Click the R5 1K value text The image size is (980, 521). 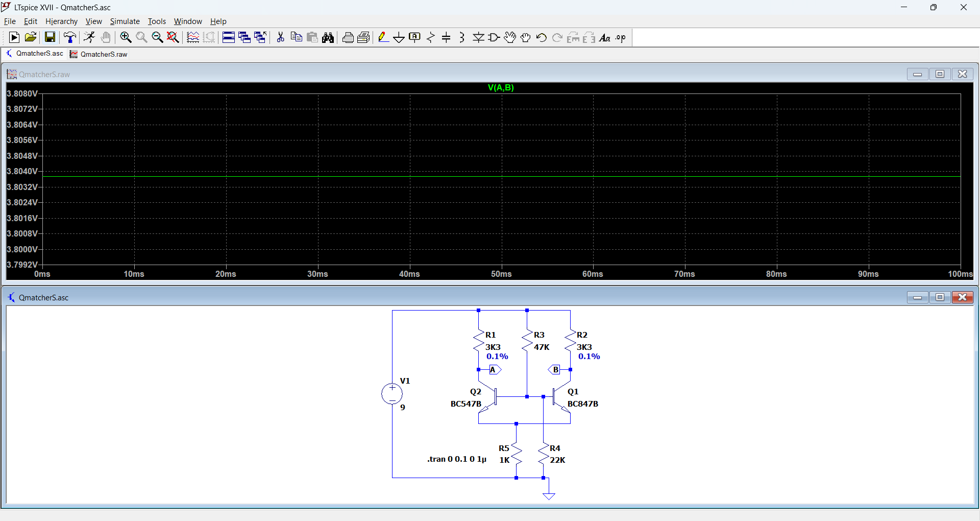click(504, 460)
